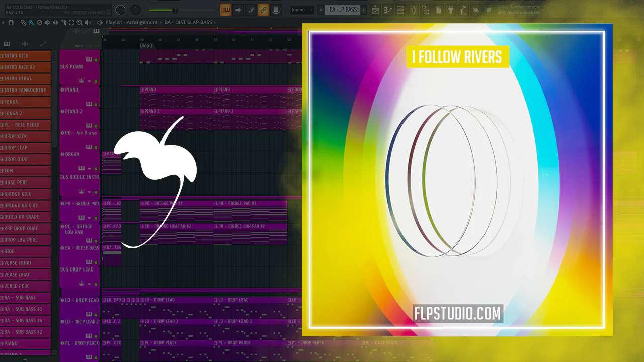Viewport: 644px width, 362px height.
Task: Toggle the step editing stairs icon
Action: tap(251, 10)
